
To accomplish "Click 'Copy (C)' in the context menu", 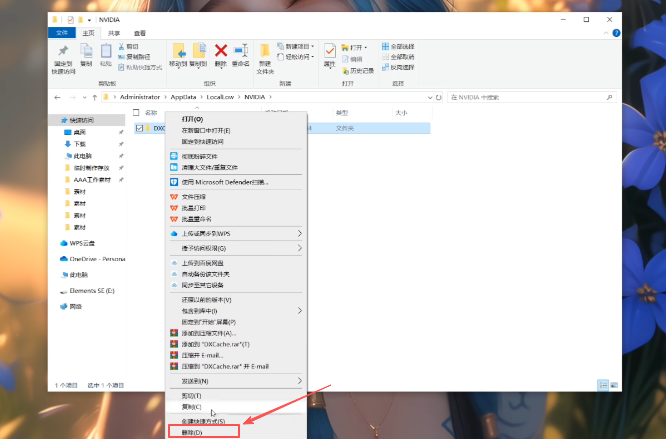I will (191, 406).
